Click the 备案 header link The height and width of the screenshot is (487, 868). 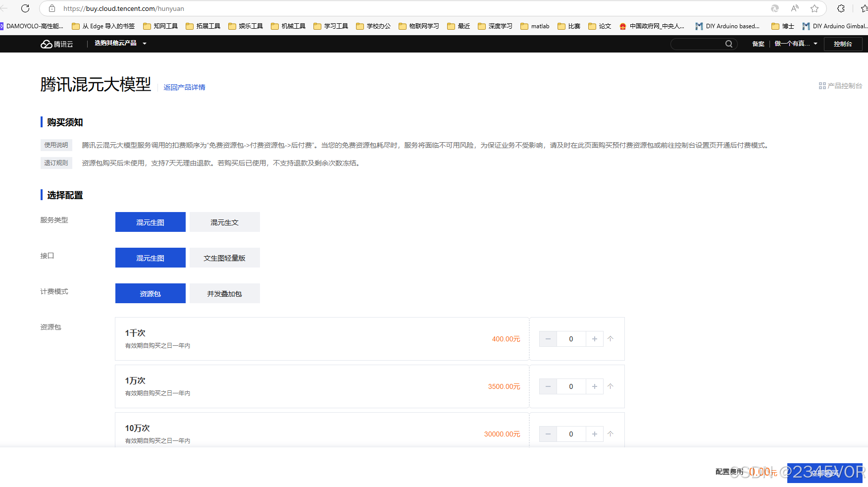tap(758, 44)
